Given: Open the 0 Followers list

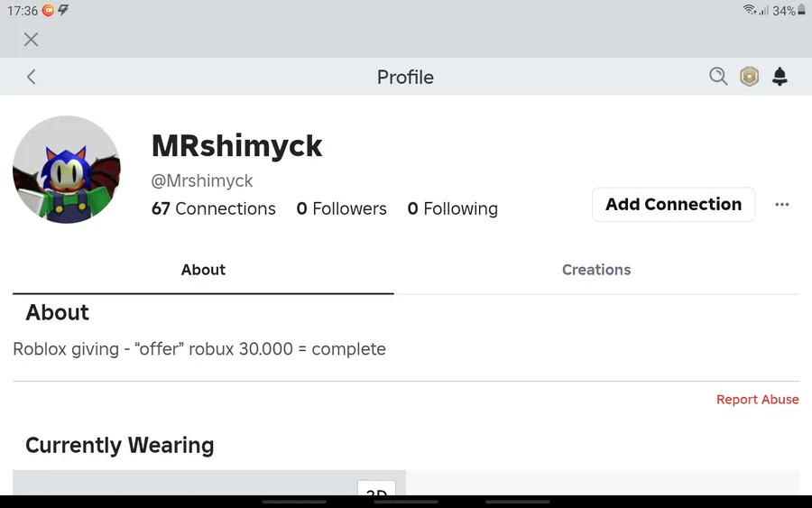Looking at the screenshot, I should [x=341, y=208].
